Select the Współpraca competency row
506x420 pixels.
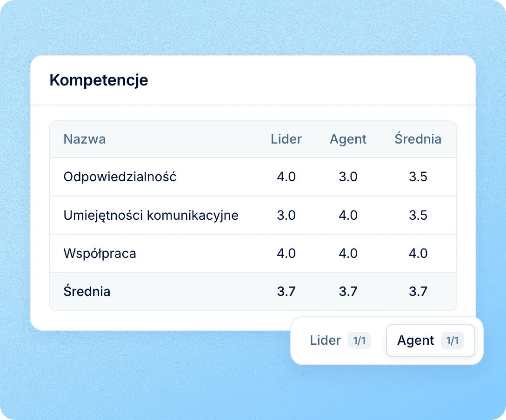tap(253, 253)
